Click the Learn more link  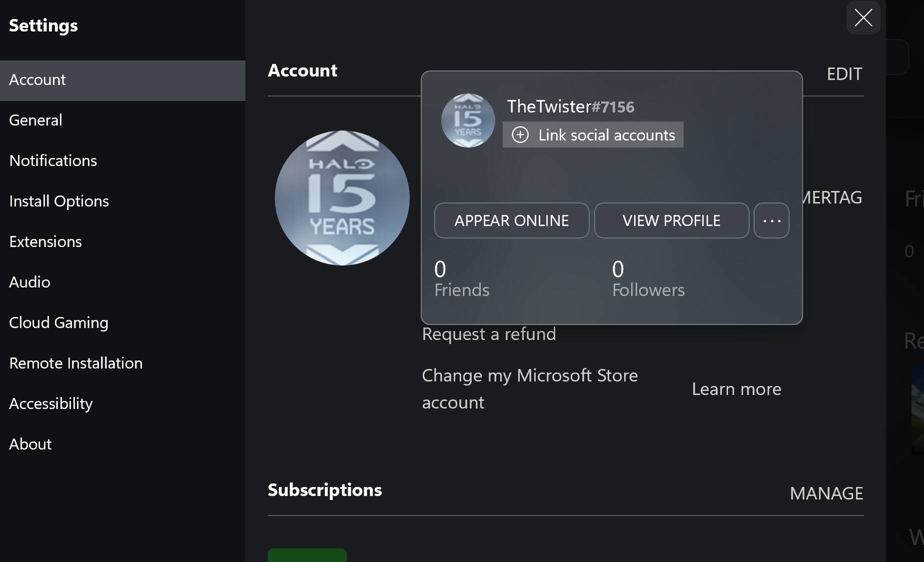click(736, 389)
